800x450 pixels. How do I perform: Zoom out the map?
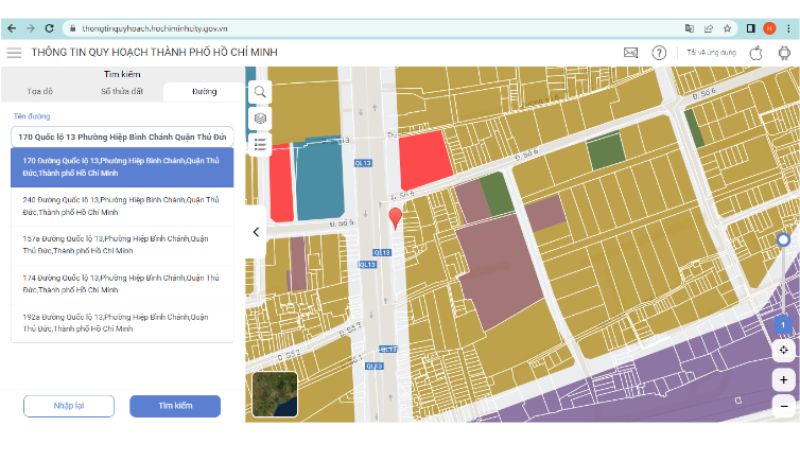[x=784, y=406]
